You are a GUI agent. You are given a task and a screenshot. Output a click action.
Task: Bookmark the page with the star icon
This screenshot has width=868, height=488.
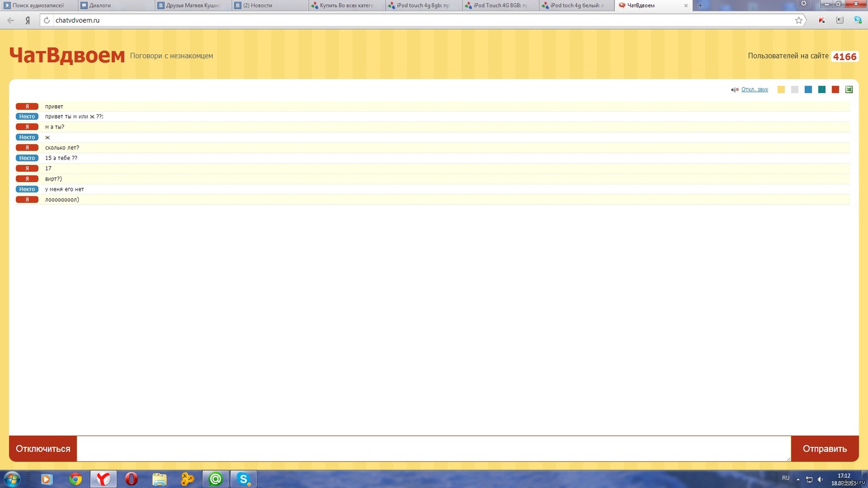pyautogui.click(x=799, y=20)
